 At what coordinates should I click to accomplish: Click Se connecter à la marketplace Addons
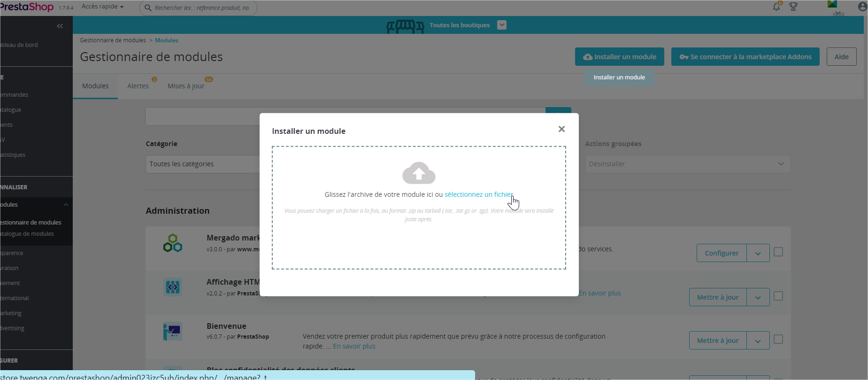click(x=745, y=57)
